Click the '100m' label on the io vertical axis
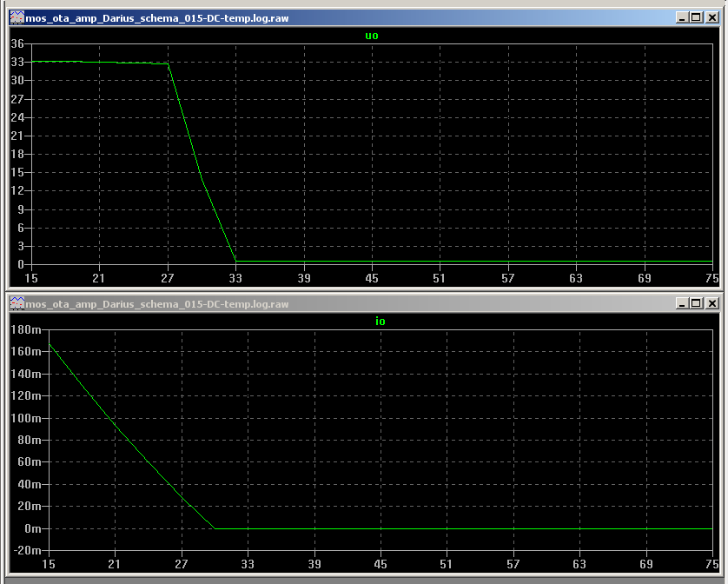 pos(26,418)
